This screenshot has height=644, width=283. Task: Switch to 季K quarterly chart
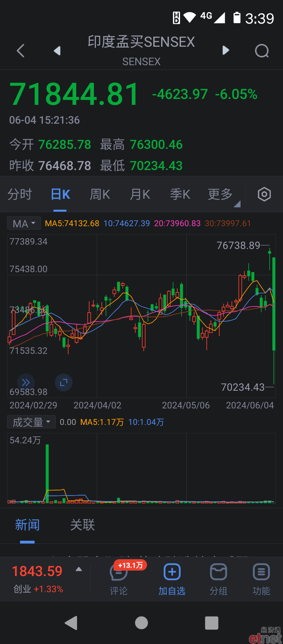(180, 194)
